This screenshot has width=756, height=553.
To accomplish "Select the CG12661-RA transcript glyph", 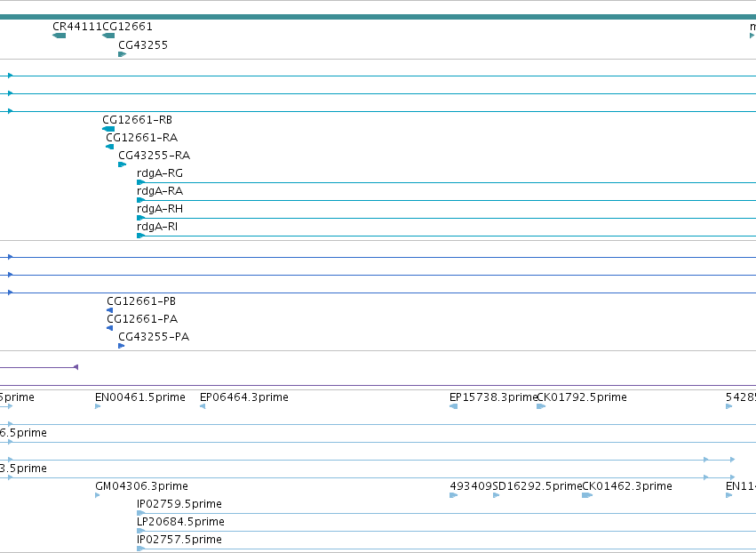I will 110,147.
